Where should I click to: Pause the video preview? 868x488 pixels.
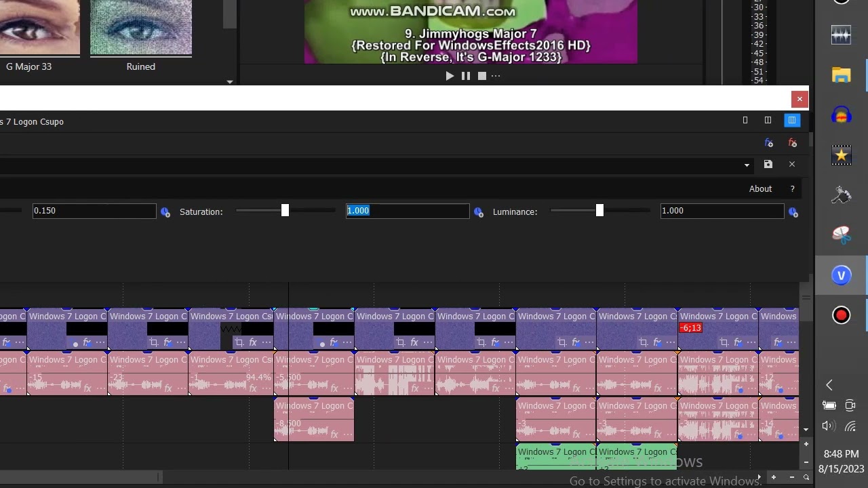(x=466, y=76)
